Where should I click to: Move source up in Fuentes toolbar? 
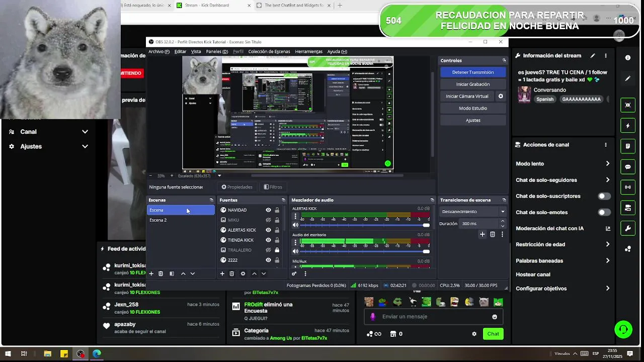(254, 274)
